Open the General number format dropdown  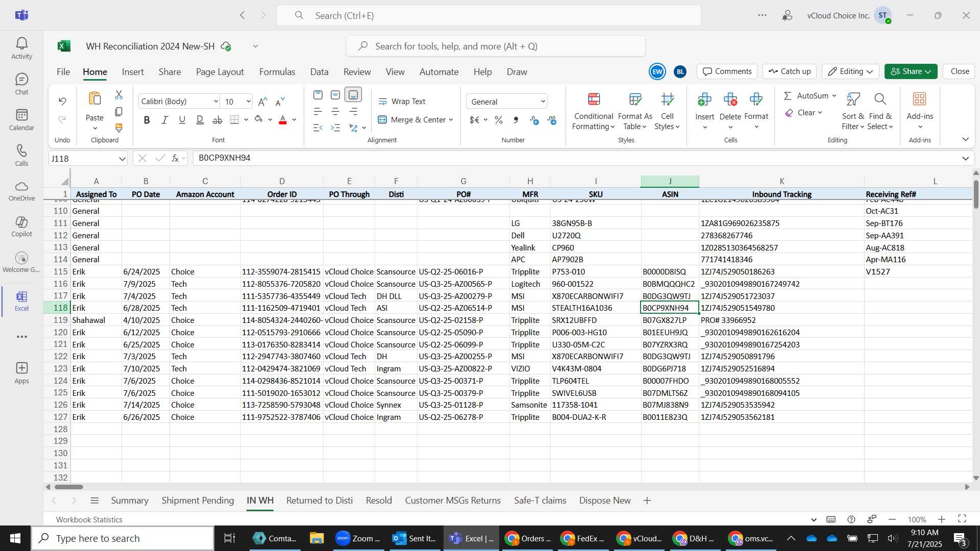pos(543,102)
